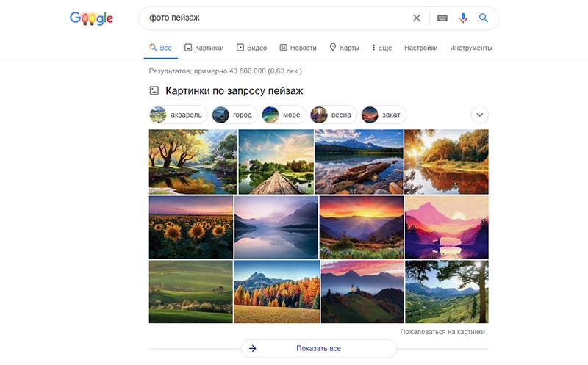588x365 pixels.
Task: Select the закат filter chip
Action: click(383, 115)
